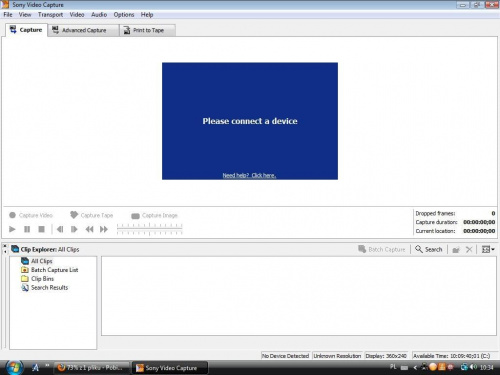The height and width of the screenshot is (375, 500).
Task: Click the Capture Tape button
Action: pyautogui.click(x=92, y=215)
